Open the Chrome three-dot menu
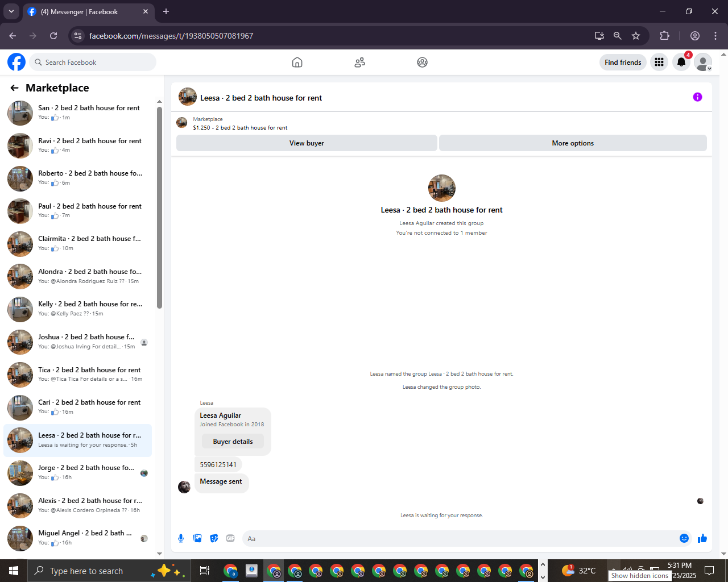Image resolution: width=728 pixels, height=582 pixels. click(x=715, y=36)
